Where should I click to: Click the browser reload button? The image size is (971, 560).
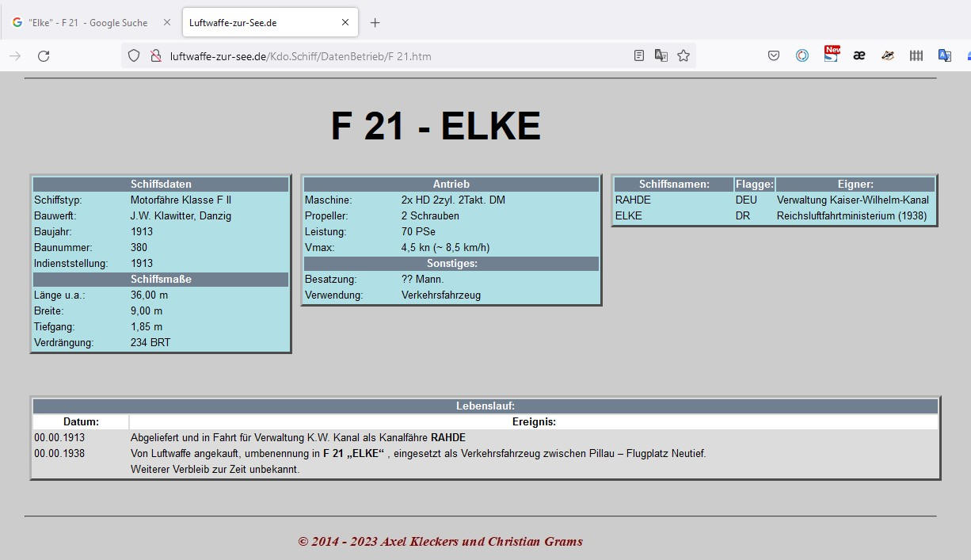(44, 55)
